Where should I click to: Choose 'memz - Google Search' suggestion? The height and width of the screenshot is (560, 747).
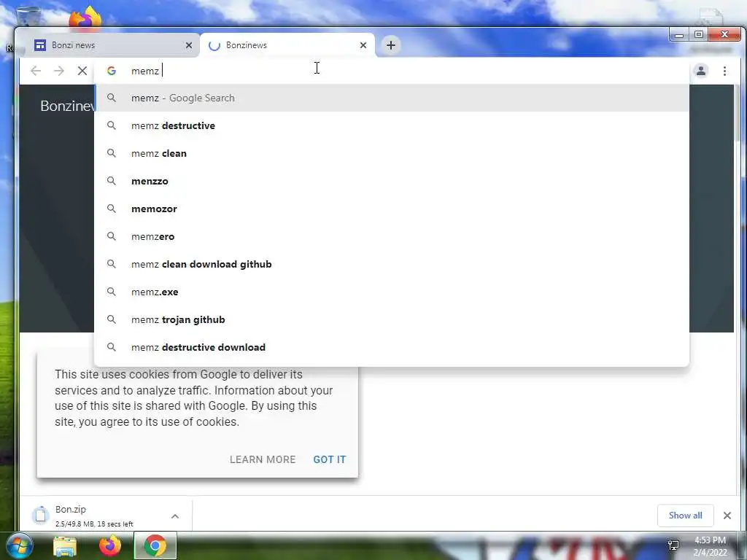click(x=392, y=98)
